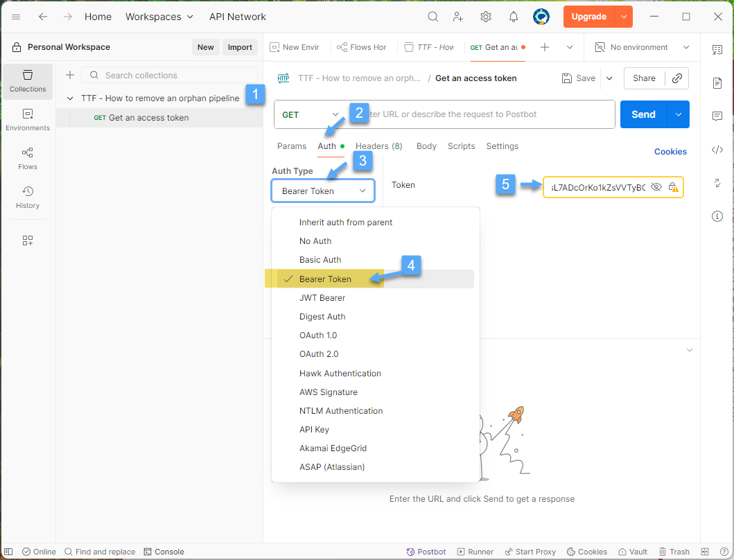This screenshot has height=560, width=734.
Task: Toggle the sidebar icon at the status bar's left
Action: 8,552
